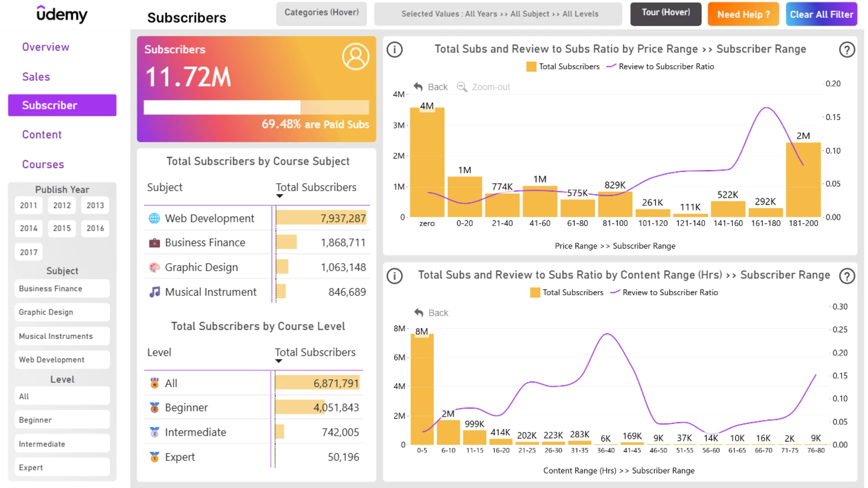Open the Courses page

[x=43, y=164]
